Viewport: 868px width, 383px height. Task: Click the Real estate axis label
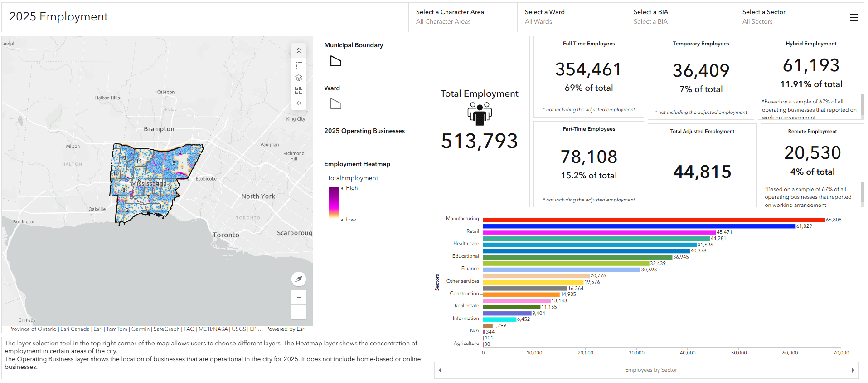point(467,306)
